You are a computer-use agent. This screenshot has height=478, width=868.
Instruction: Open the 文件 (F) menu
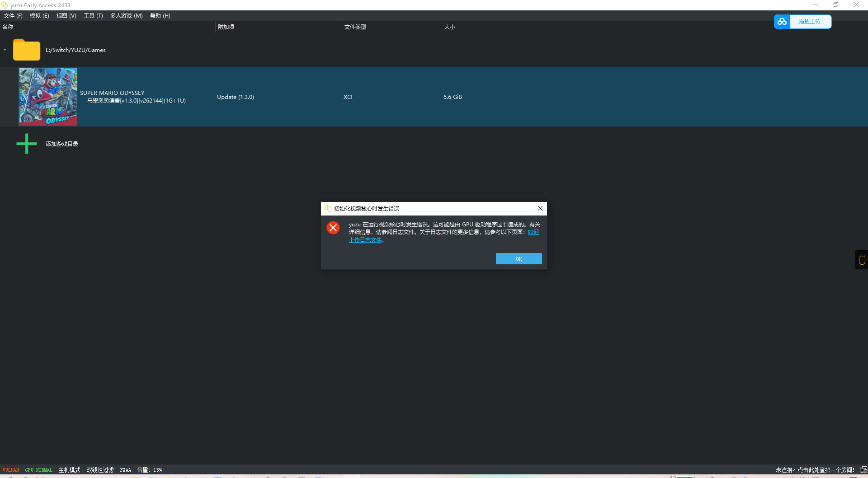pos(13,16)
